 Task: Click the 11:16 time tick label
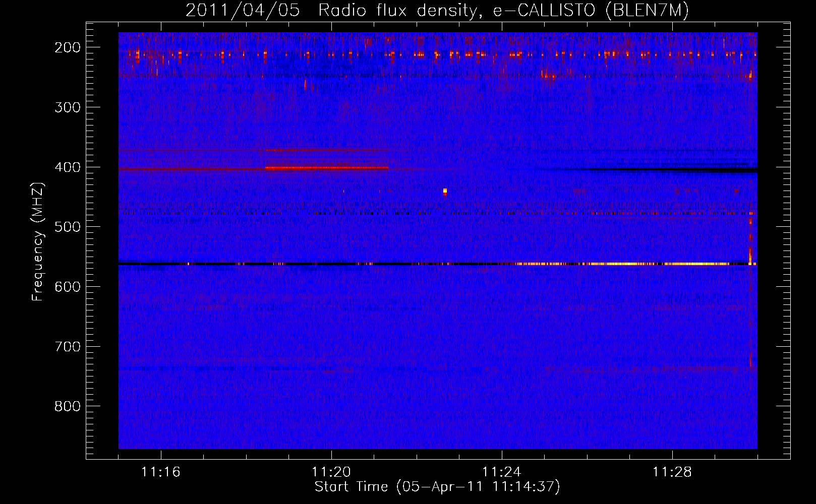[161, 472]
